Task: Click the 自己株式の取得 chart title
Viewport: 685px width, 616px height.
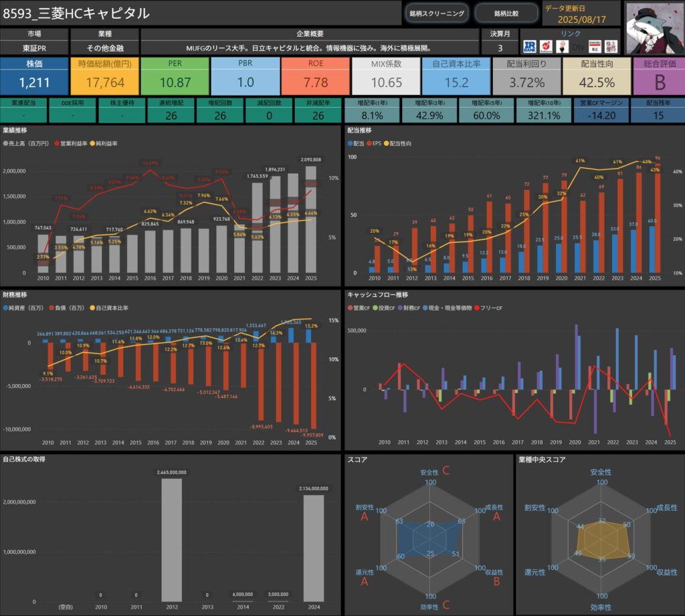Action: 24,459
